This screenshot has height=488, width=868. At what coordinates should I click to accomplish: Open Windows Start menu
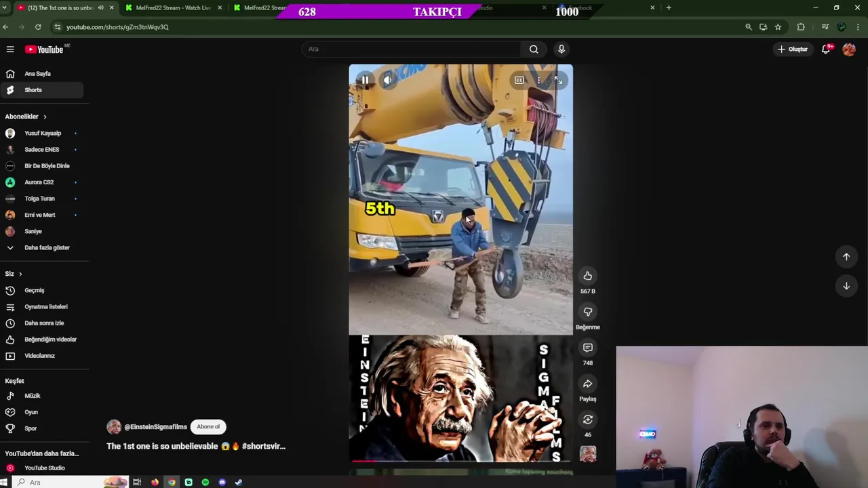pos(3,483)
